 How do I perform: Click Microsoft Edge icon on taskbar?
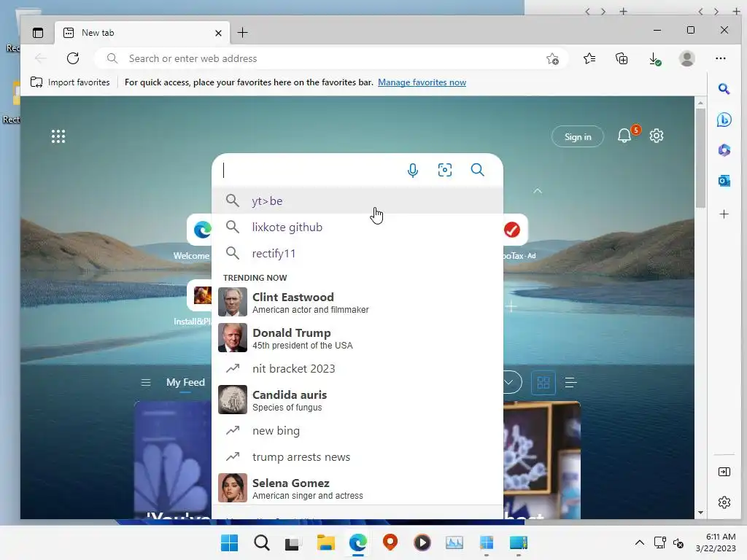[x=357, y=542]
